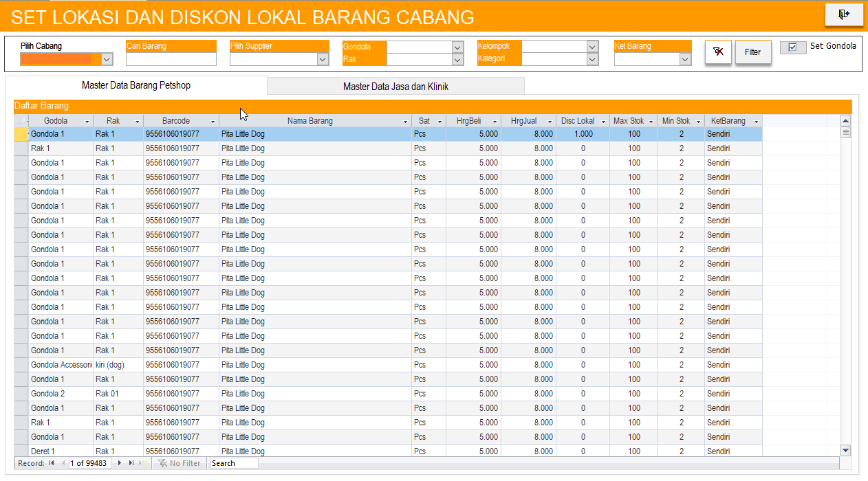Image resolution: width=868 pixels, height=481 pixels.
Task: Click the Cari Barang input field
Action: tap(171, 60)
